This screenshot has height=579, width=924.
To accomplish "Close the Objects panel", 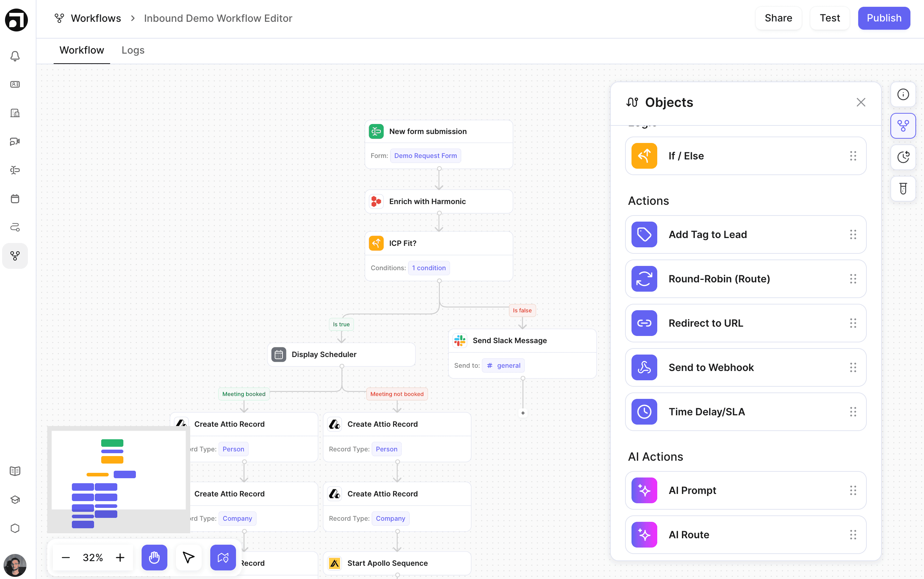I will [860, 102].
